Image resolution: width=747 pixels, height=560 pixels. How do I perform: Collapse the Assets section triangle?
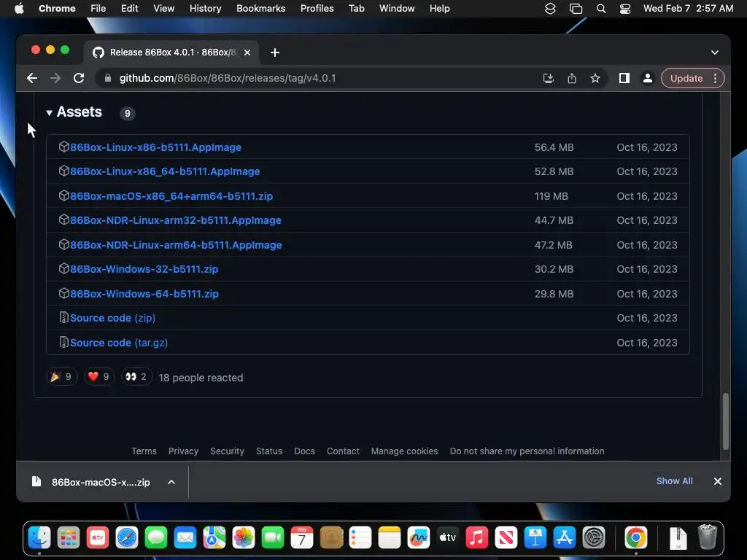coord(49,113)
